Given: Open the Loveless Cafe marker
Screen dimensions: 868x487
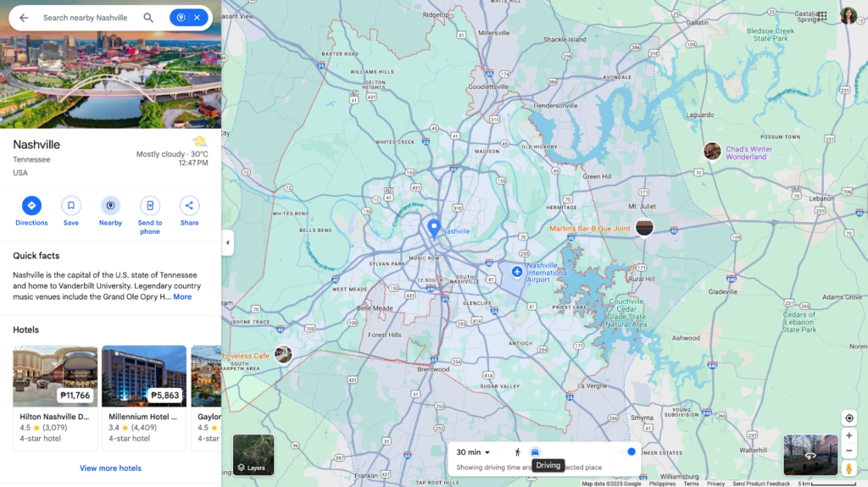Looking at the screenshot, I should coord(283,354).
